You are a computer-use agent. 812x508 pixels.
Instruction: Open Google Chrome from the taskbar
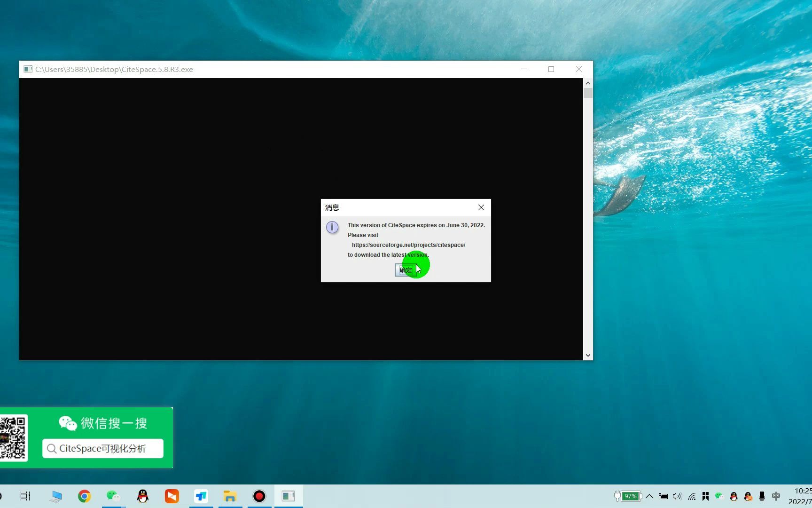[84, 496]
